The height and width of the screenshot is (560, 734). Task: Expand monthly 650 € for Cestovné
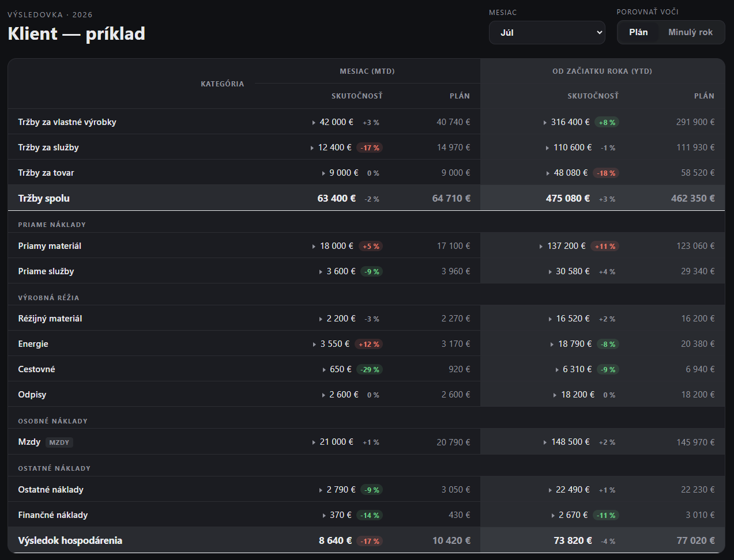click(337, 369)
